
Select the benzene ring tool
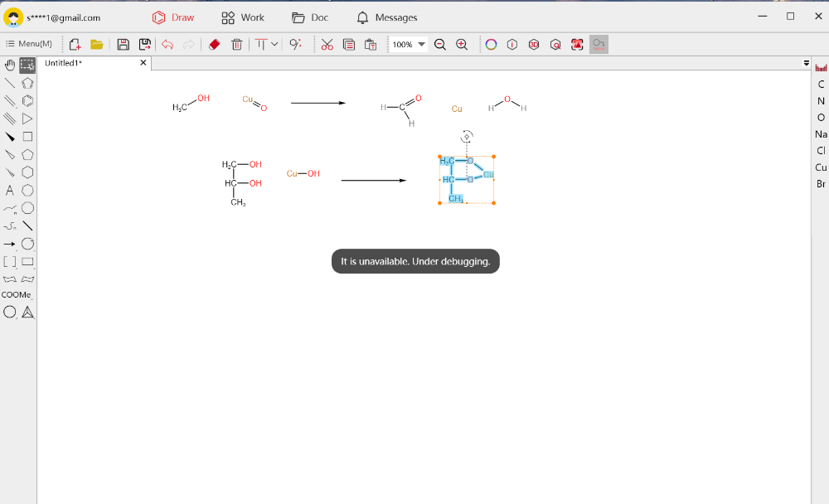[27, 101]
